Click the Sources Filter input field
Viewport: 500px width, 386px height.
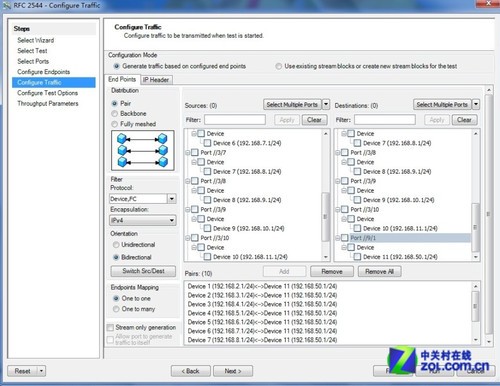235,120
